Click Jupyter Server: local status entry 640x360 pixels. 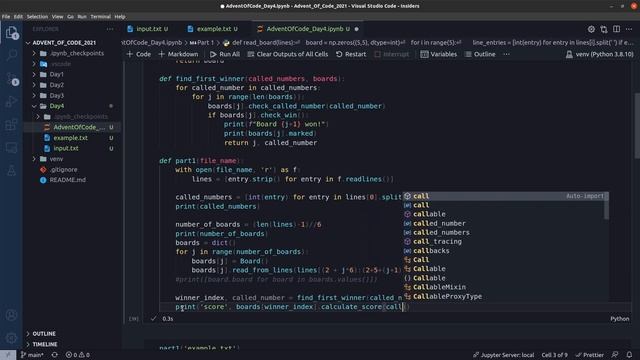(503, 355)
